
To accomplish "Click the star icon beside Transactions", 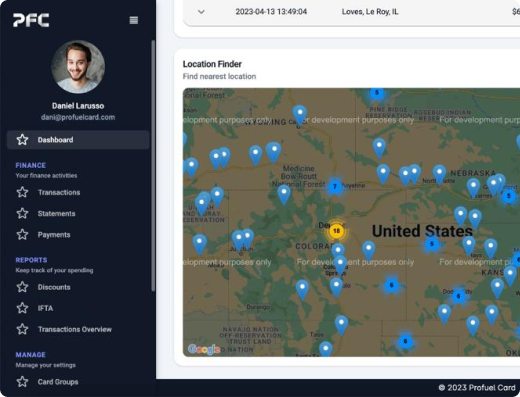I will pyautogui.click(x=22, y=192).
